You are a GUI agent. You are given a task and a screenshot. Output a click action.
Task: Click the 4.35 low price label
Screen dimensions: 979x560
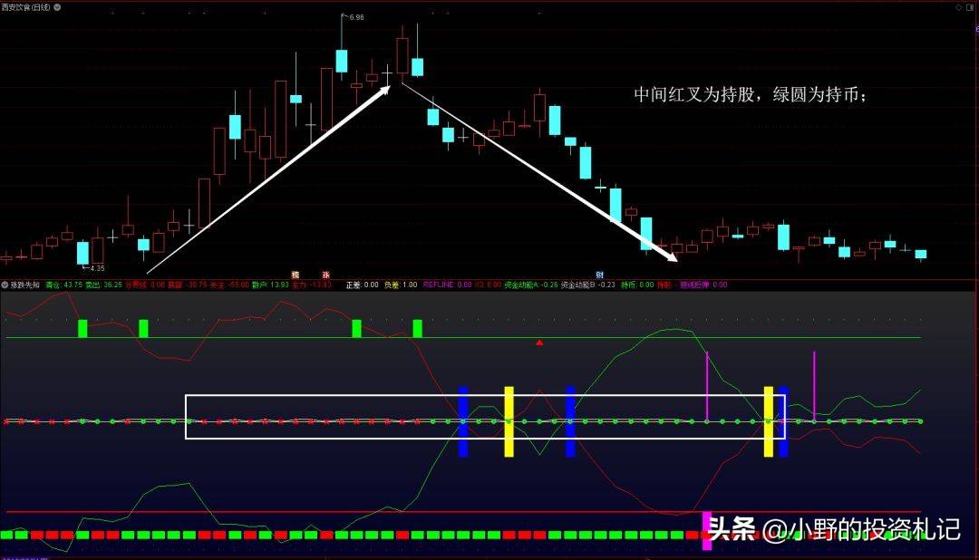[97, 268]
